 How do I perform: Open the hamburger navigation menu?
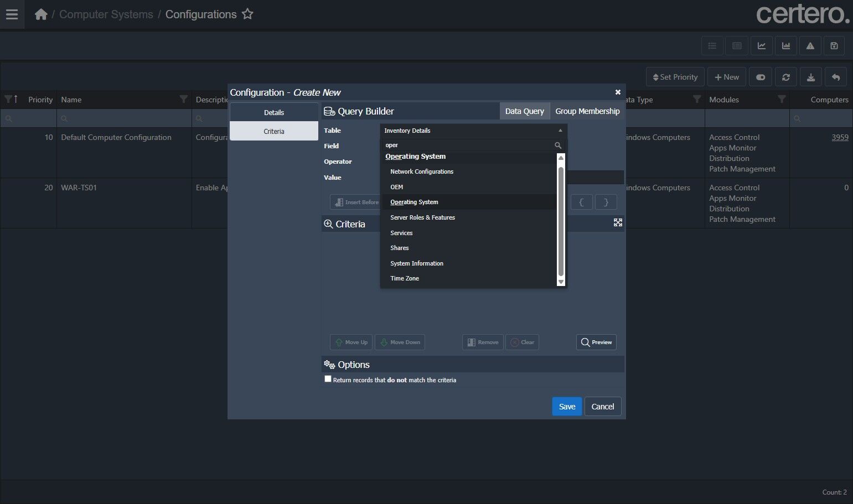coord(12,14)
